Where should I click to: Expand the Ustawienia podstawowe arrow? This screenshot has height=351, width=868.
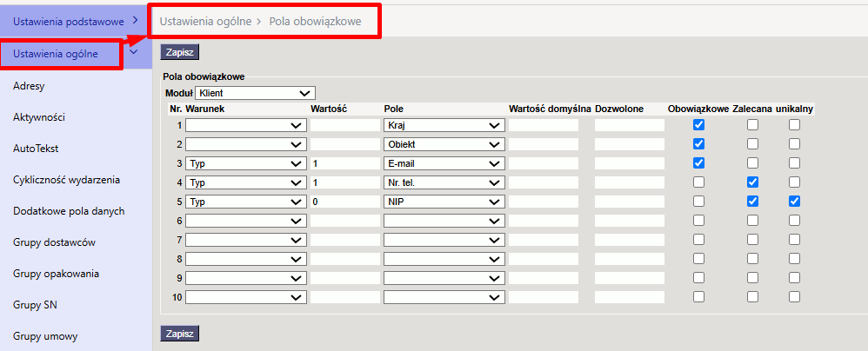click(136, 22)
